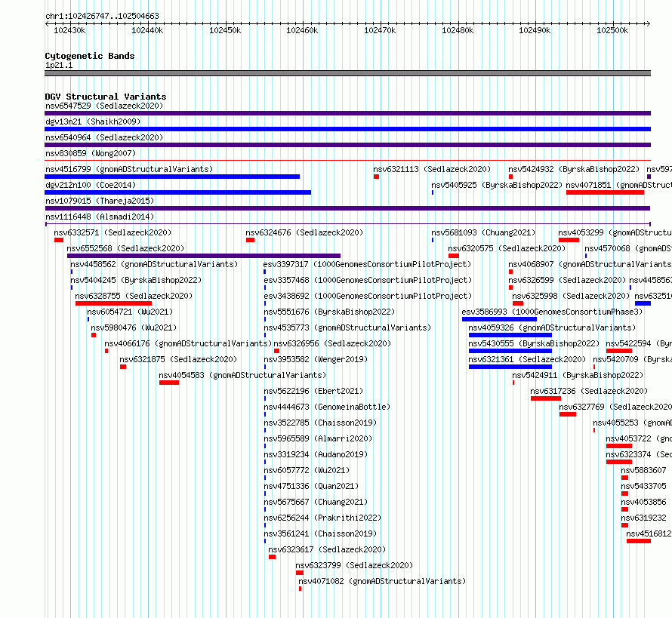Click esv3586993 (1000GenomesConsortiumPhase3) label

point(553,312)
